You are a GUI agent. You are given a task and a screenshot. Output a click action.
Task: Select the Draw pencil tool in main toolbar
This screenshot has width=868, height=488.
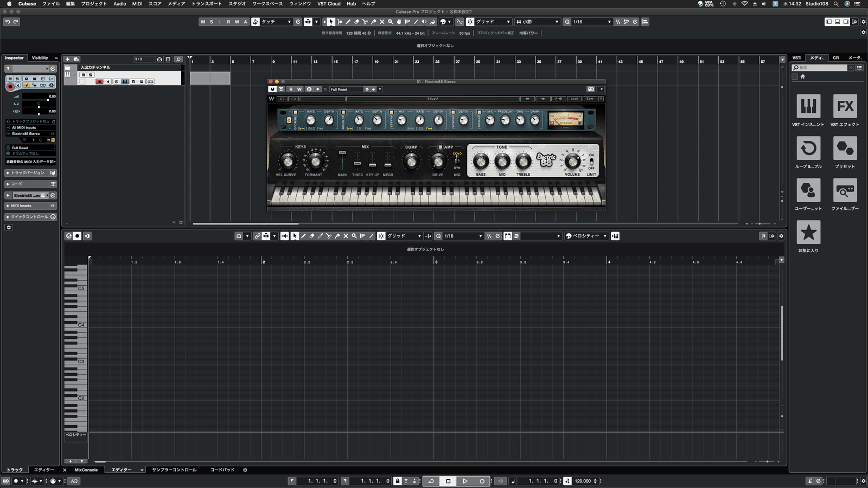(x=348, y=22)
